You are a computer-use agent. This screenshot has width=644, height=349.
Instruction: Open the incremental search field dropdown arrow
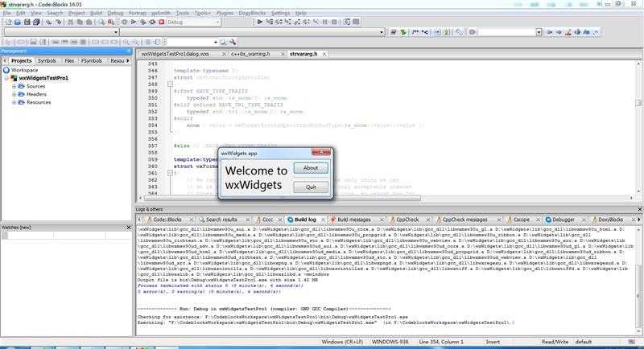[539, 32]
